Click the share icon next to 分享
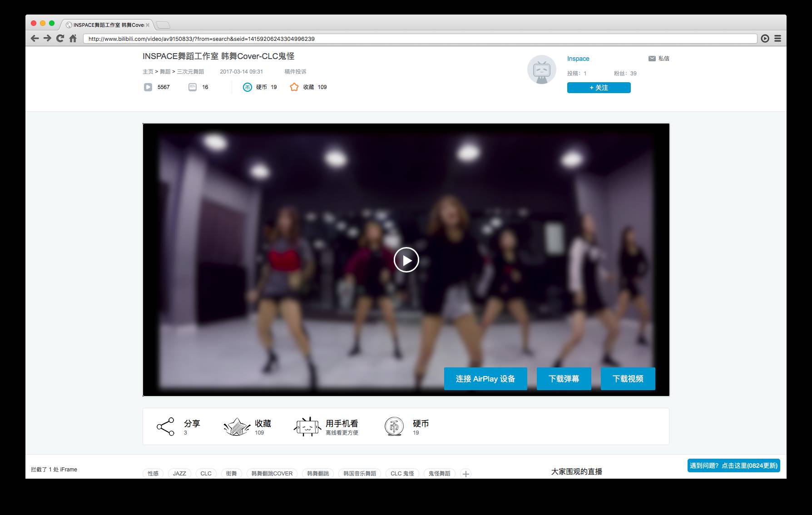Image resolution: width=812 pixels, height=515 pixels. (x=165, y=426)
